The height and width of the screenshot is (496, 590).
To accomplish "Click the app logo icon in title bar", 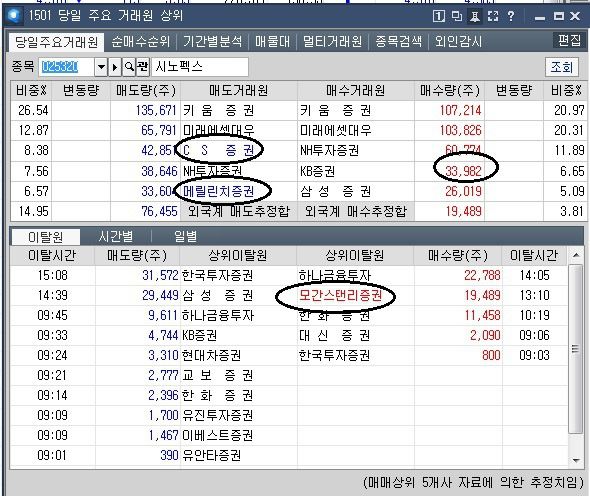I will click(x=14, y=15).
